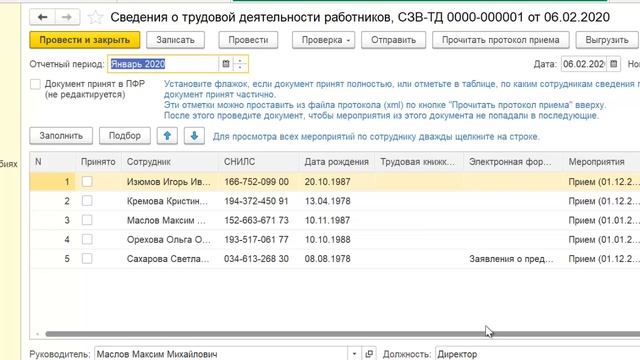Check Принято for Сахарова Светлана row
640x360 pixels.
tap(87, 258)
